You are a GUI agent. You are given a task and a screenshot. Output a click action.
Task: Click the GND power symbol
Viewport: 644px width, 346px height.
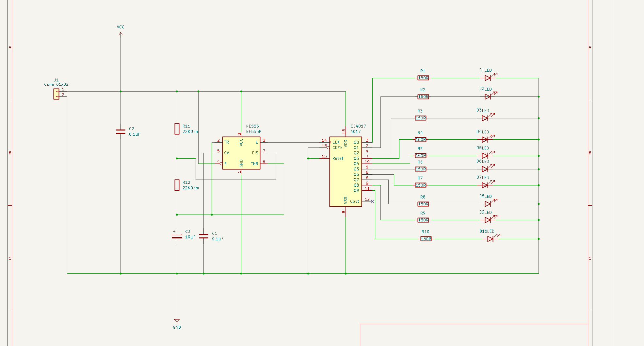click(177, 320)
